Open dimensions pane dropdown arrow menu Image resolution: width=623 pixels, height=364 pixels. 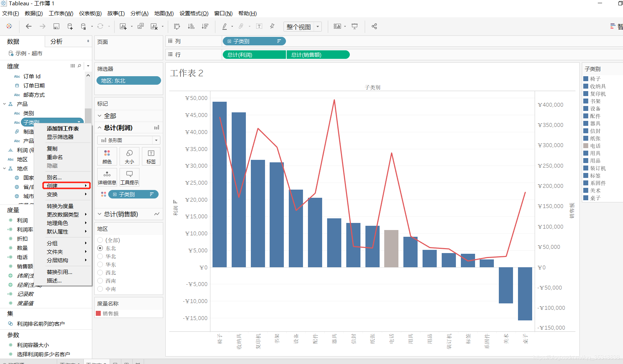coord(88,66)
